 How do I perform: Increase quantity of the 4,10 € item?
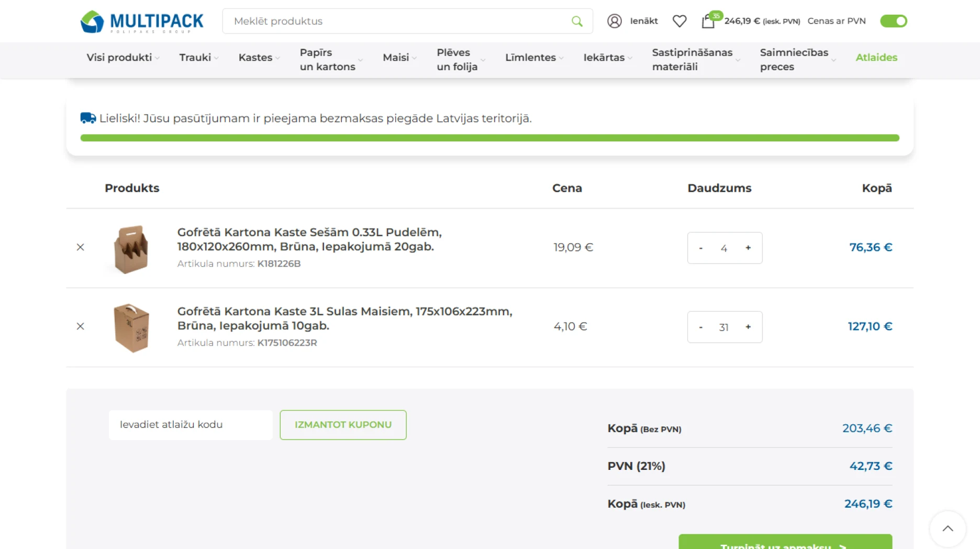click(x=748, y=327)
